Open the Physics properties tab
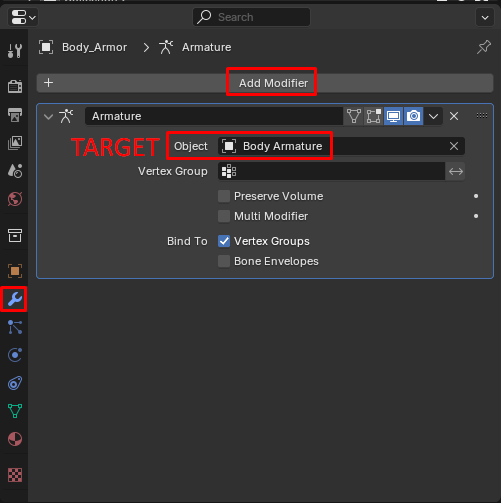This screenshot has height=503, width=501. pos(15,355)
